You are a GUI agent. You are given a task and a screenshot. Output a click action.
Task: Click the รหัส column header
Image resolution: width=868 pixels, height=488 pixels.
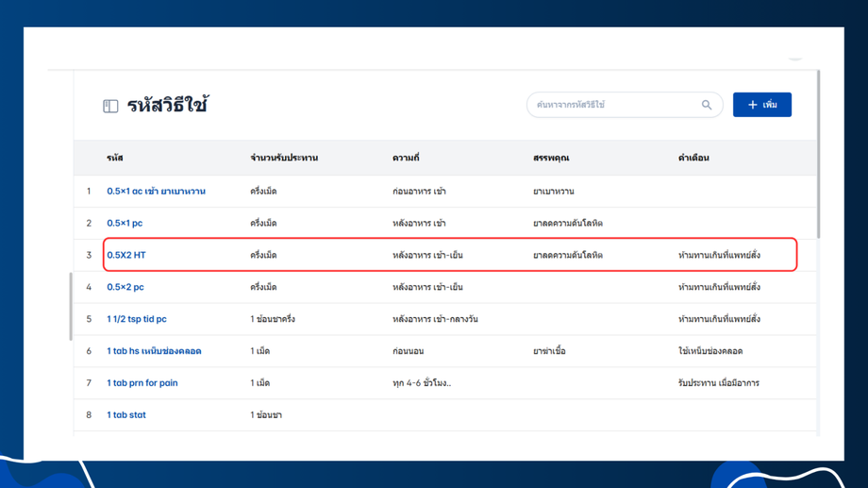114,158
